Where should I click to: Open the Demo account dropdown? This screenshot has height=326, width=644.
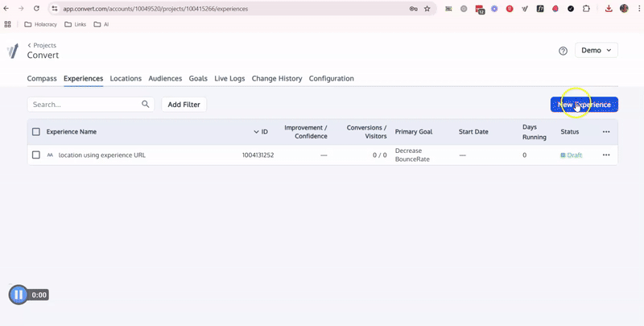pos(596,51)
